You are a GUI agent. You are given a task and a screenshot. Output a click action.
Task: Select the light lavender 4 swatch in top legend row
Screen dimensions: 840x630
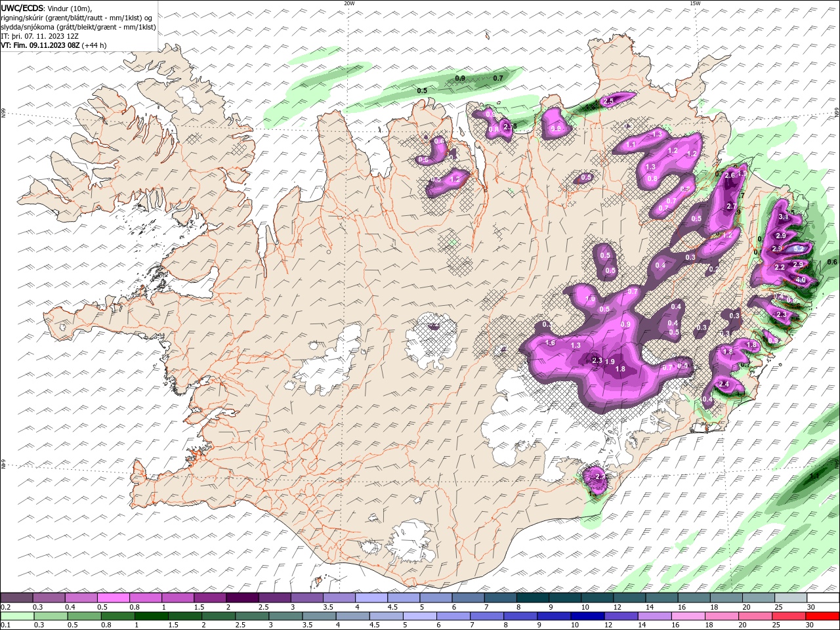tap(371, 598)
